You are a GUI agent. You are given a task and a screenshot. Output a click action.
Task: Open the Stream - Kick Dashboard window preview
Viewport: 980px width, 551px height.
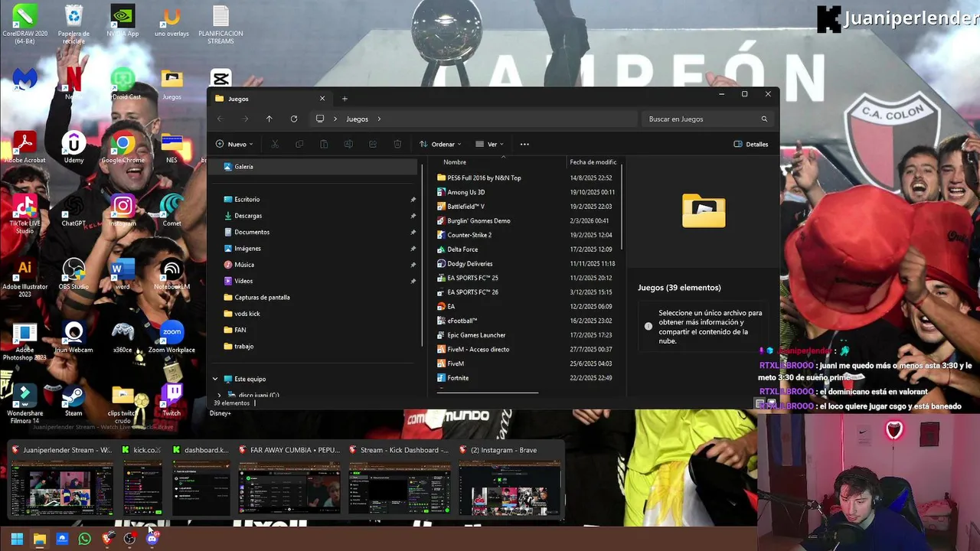pyautogui.click(x=400, y=482)
